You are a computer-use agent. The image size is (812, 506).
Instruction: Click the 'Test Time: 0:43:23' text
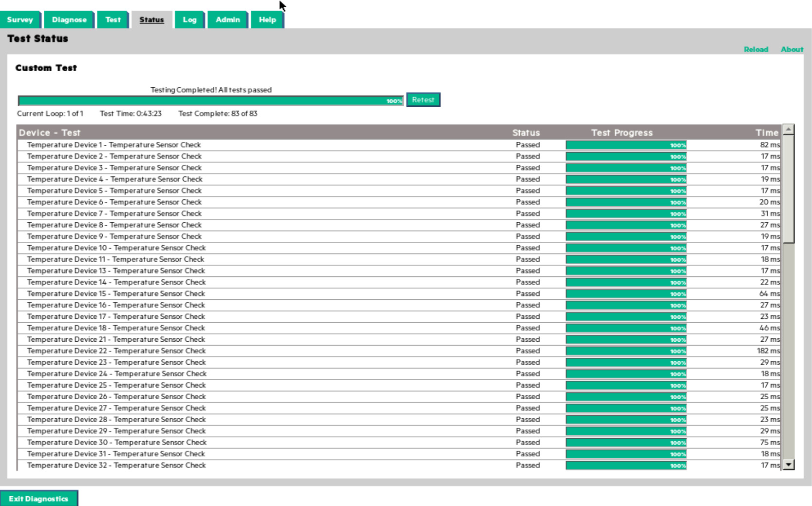tap(131, 114)
